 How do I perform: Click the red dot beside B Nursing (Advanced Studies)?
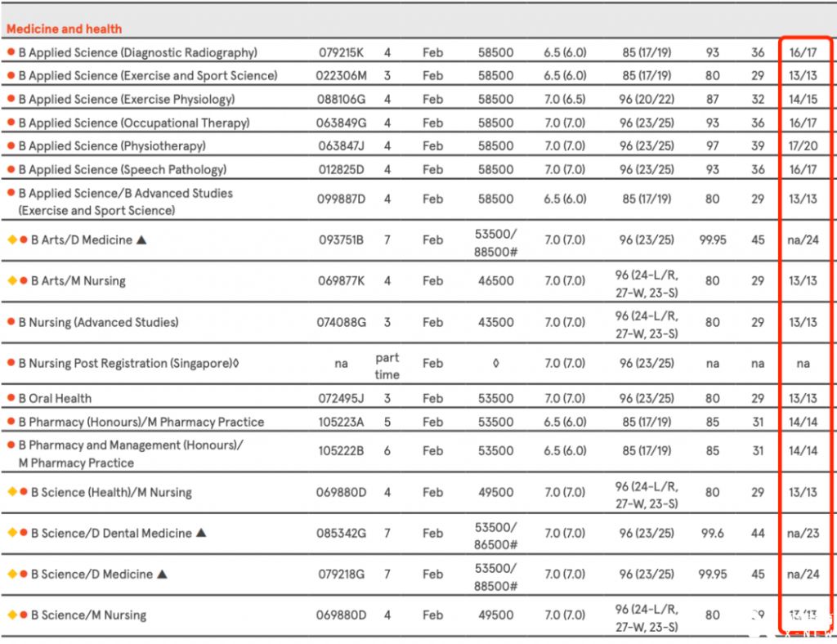(x=11, y=322)
